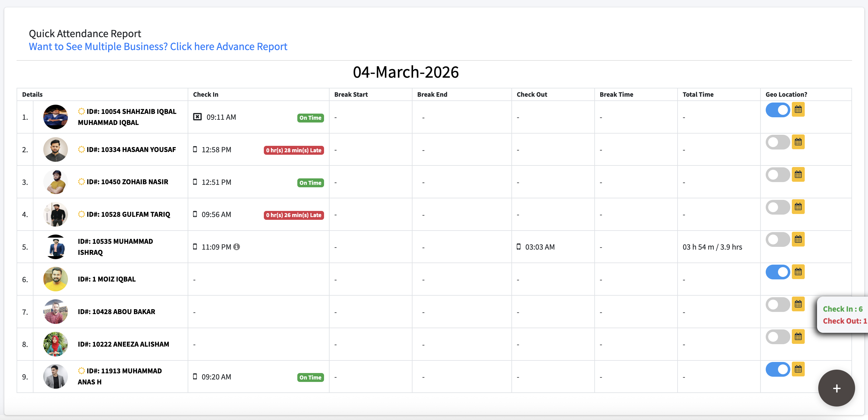Image resolution: width=868 pixels, height=420 pixels.
Task: Turn off geo location for Moiz Iqbal
Action: [x=777, y=272]
